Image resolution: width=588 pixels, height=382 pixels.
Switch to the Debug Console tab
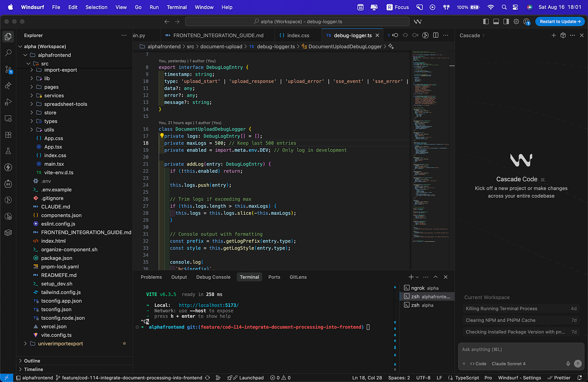click(x=213, y=277)
